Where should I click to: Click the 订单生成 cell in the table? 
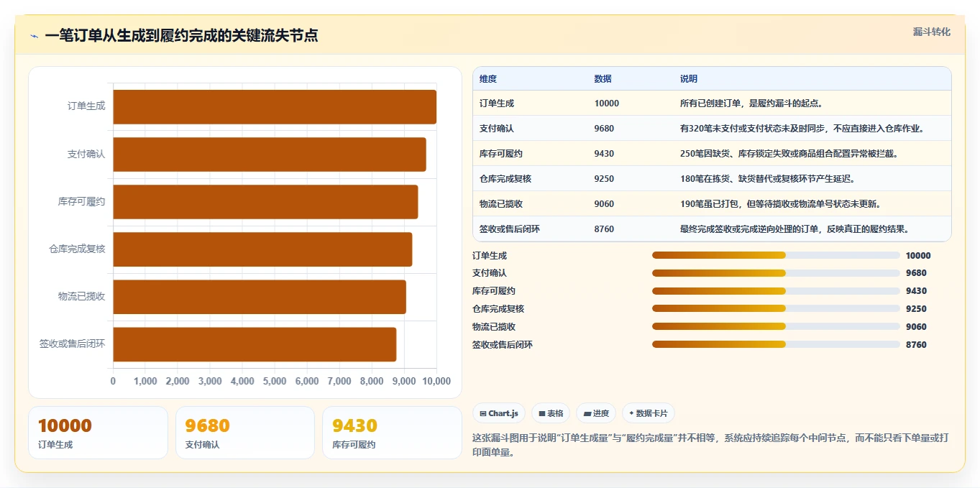click(x=497, y=103)
